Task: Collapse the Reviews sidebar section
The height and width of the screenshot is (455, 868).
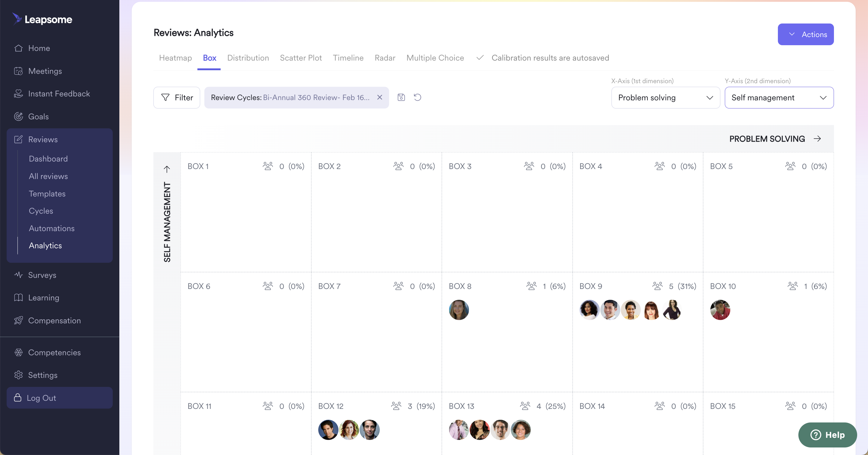Action: [43, 140]
